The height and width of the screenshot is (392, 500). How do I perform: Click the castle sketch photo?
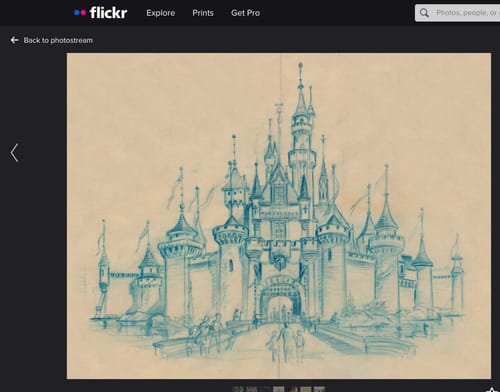279,216
